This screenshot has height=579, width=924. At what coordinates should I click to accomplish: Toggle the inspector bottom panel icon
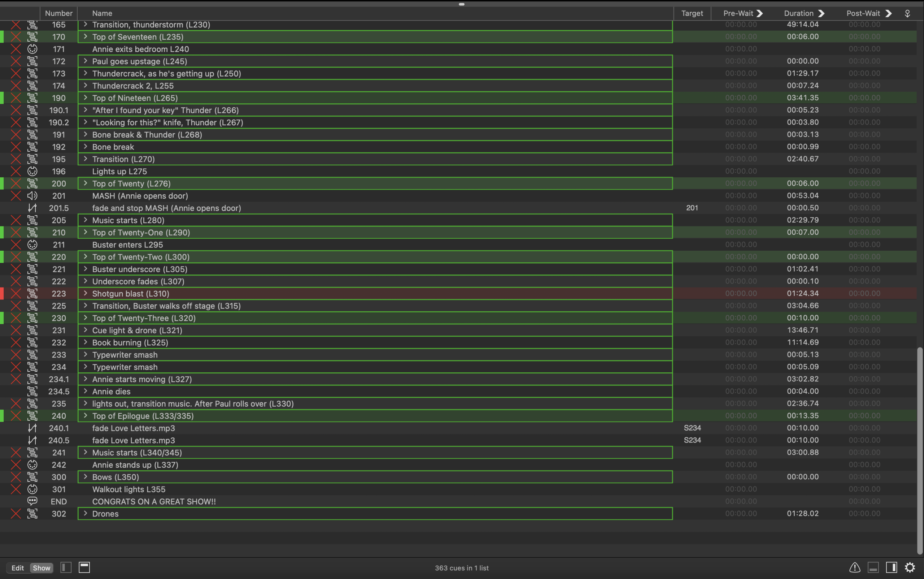[x=873, y=567]
